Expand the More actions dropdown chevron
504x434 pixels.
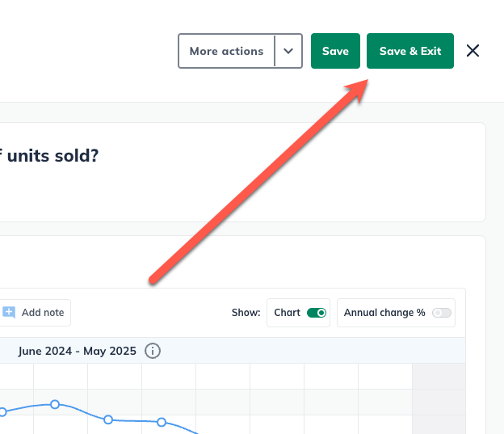pyautogui.click(x=288, y=51)
